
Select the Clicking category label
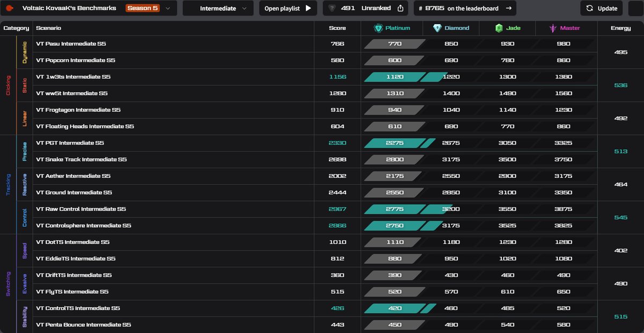click(x=8, y=85)
